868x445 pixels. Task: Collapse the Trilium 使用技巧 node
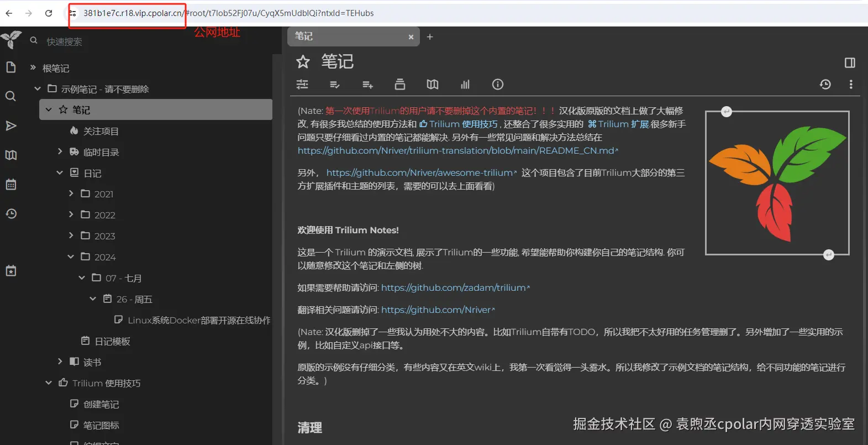(49, 383)
